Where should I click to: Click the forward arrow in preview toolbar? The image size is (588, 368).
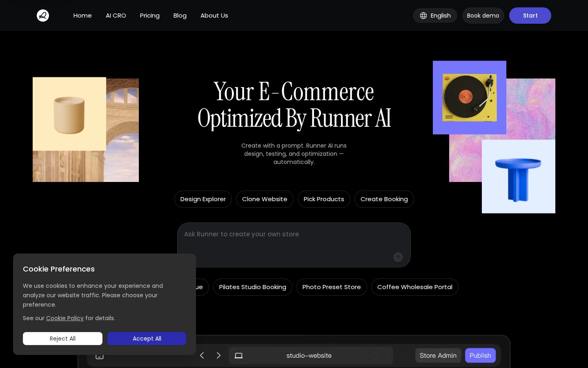point(218,355)
